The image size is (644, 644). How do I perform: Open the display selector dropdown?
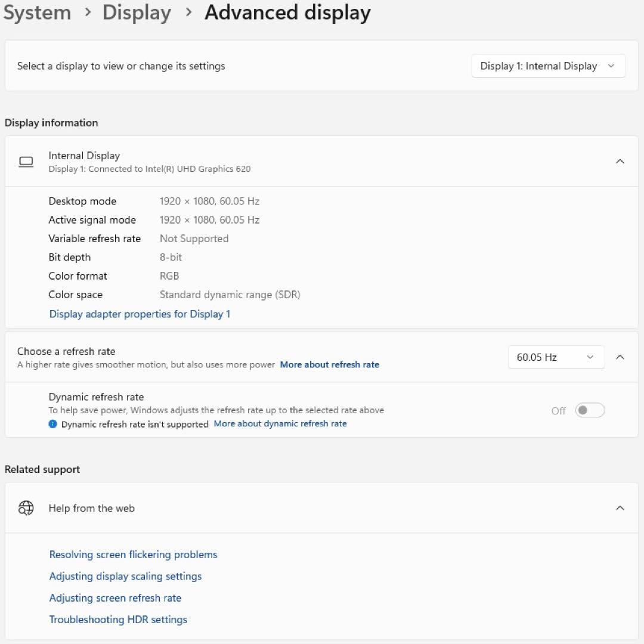point(547,66)
